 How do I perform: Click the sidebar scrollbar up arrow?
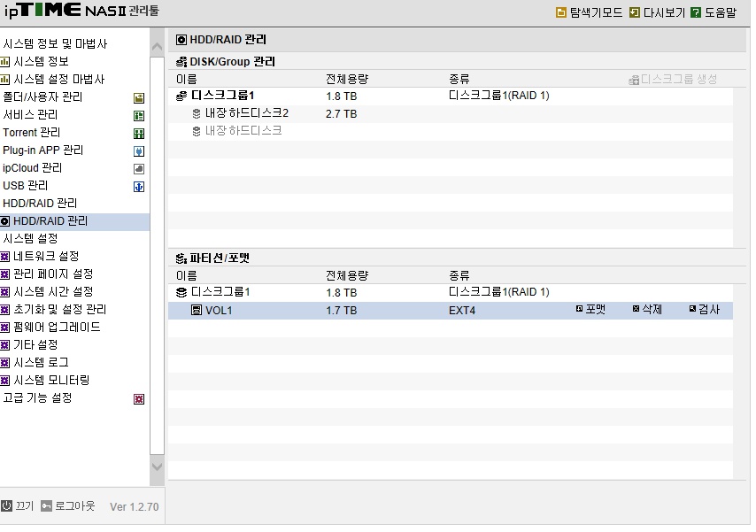(x=157, y=47)
